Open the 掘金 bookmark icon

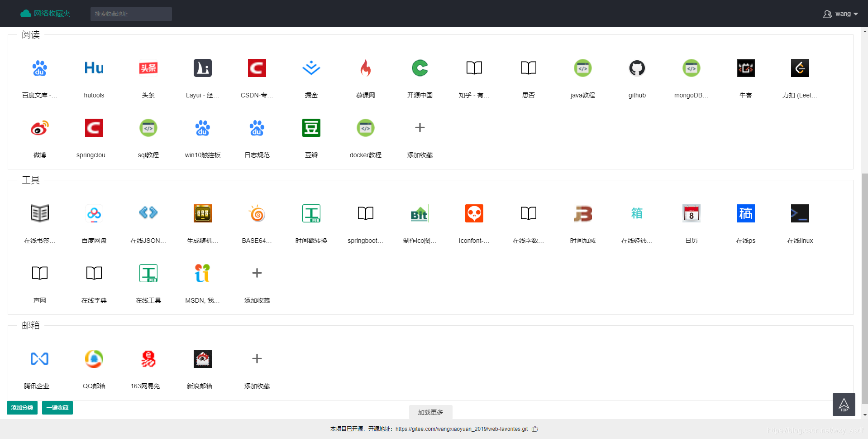[x=311, y=68]
